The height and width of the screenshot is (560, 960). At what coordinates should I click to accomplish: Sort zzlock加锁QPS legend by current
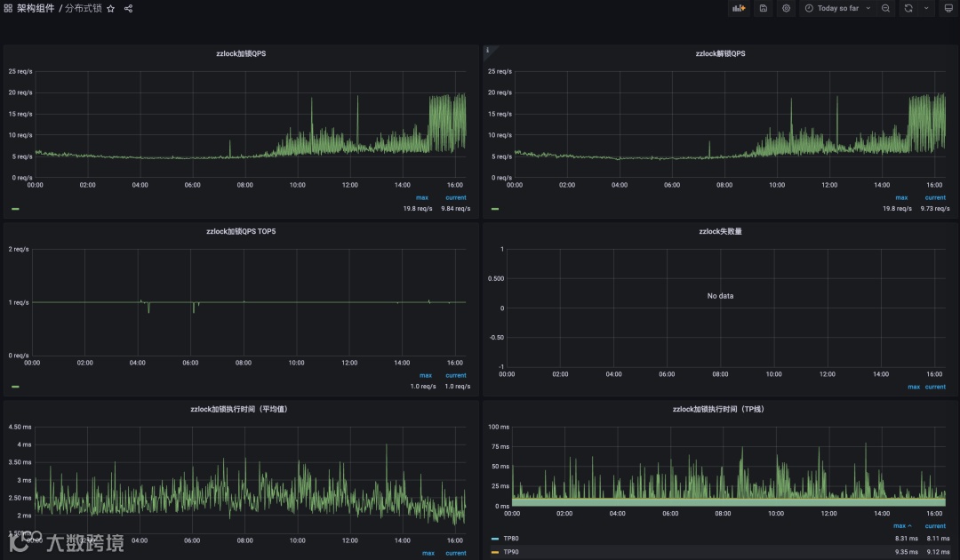coord(455,197)
